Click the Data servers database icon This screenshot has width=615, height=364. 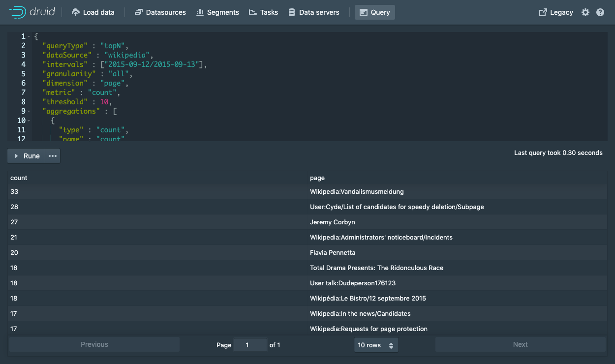(x=292, y=12)
